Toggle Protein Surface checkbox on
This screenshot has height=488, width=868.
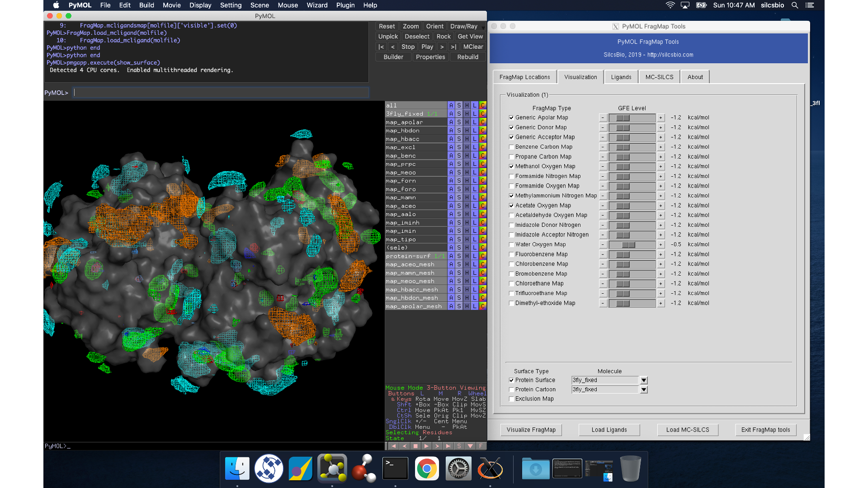tap(511, 380)
